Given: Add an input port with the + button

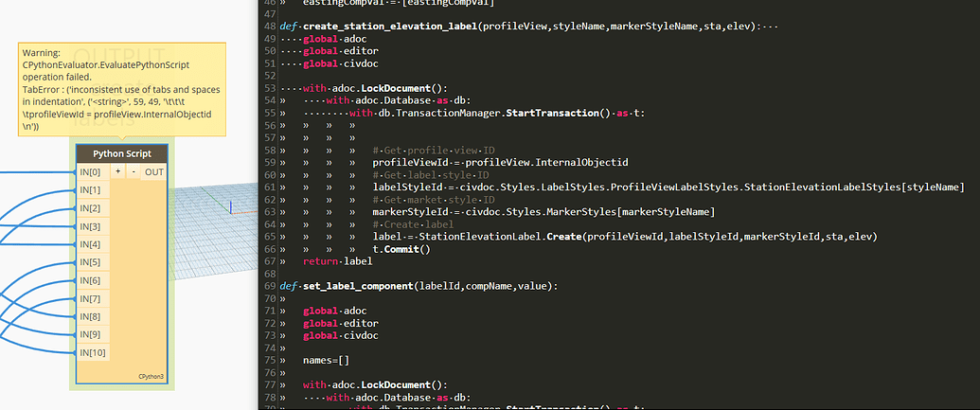Looking at the screenshot, I should [118, 172].
